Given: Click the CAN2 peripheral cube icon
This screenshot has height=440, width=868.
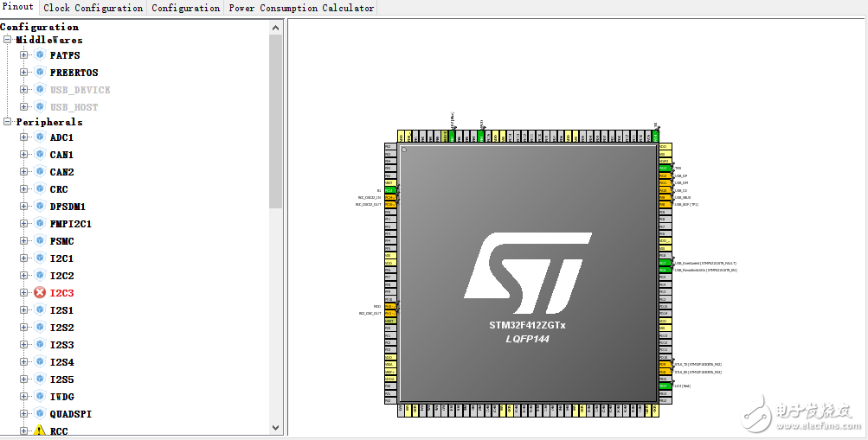Looking at the screenshot, I should click(x=40, y=171).
